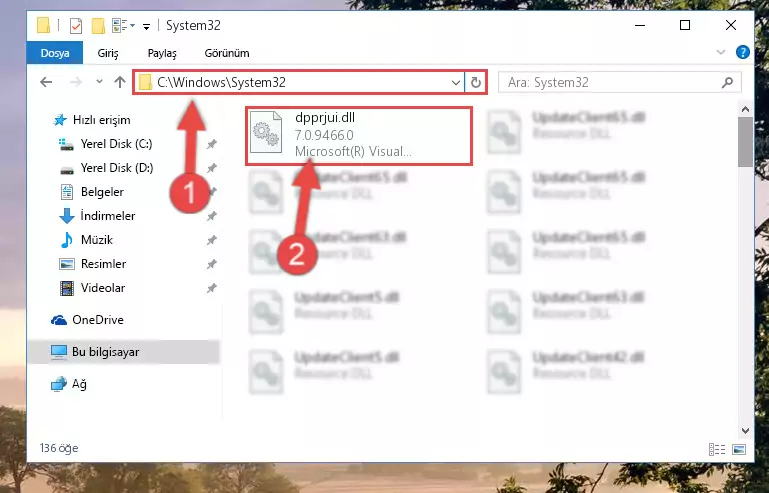769x493 pixels.
Task: Click the 136 öğe status text
Action: [x=59, y=448]
